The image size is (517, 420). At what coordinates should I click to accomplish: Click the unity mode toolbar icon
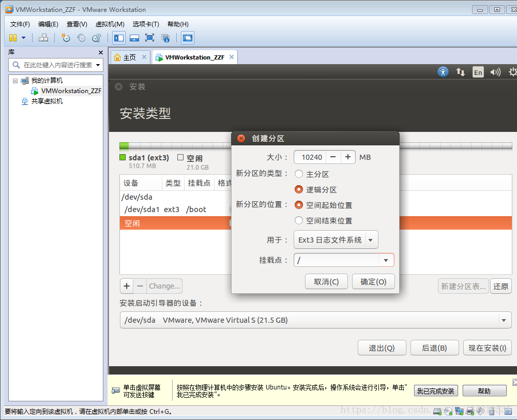165,38
